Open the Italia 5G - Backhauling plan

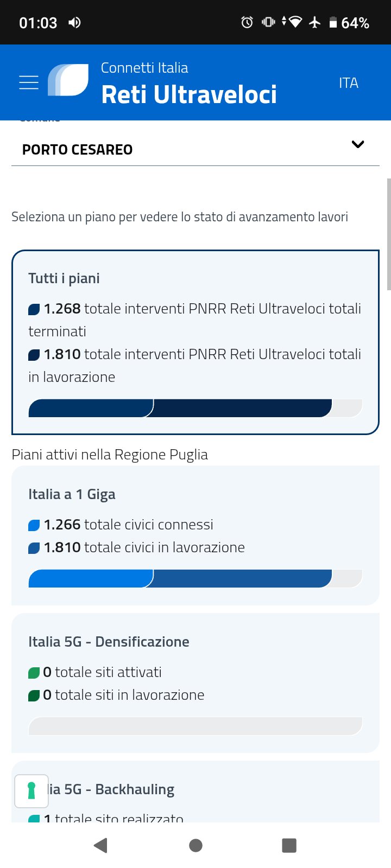195,791
